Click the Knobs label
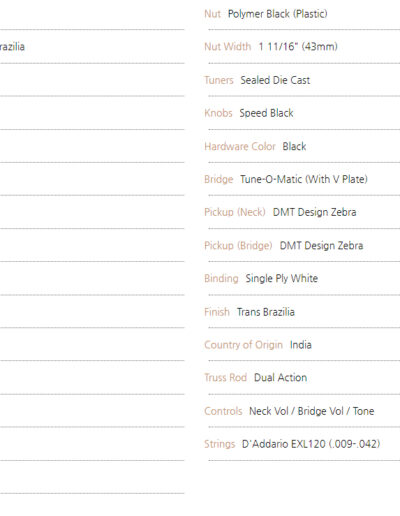Viewport: 400px width, 516px height. (x=218, y=113)
